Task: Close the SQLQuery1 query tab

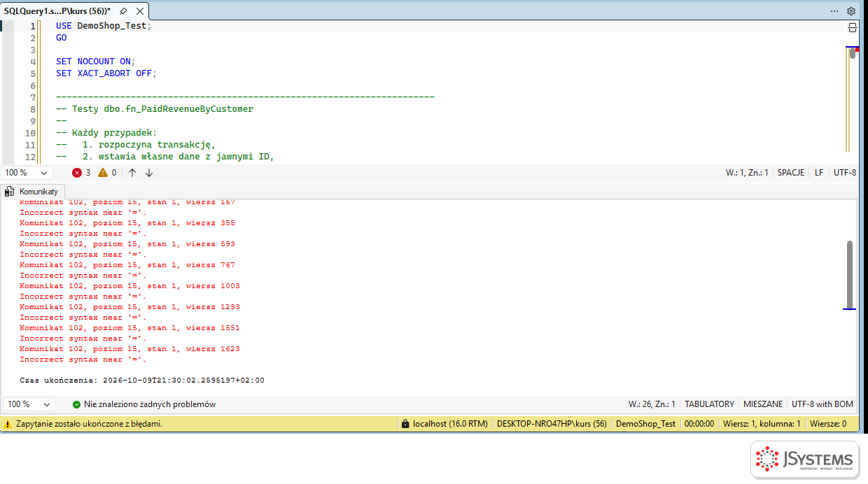Action: 140,11
